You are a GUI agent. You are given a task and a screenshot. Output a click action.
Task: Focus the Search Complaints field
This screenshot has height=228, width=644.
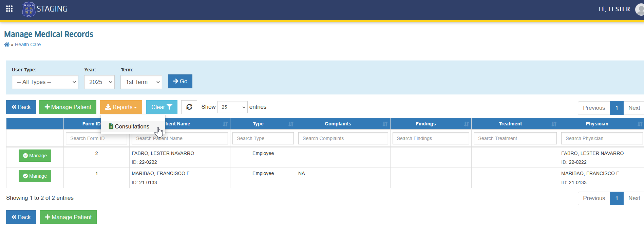(x=343, y=138)
